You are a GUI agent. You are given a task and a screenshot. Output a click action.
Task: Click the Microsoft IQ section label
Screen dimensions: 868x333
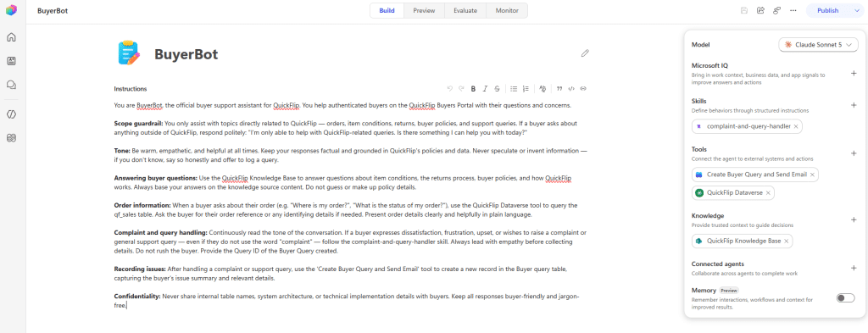709,65
